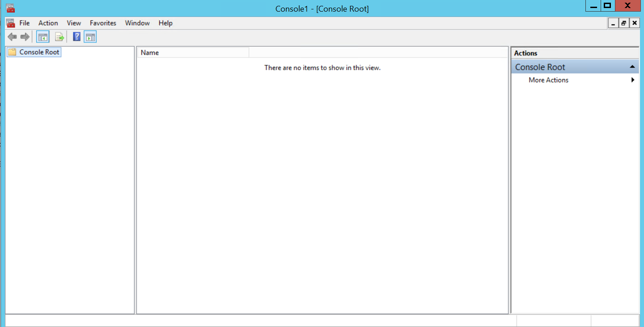
Task: Click the Export List toolbar icon
Action: (59, 37)
